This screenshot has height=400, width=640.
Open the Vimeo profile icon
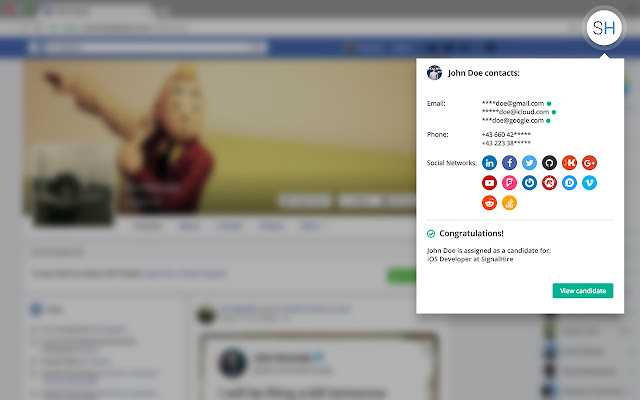pyautogui.click(x=590, y=183)
